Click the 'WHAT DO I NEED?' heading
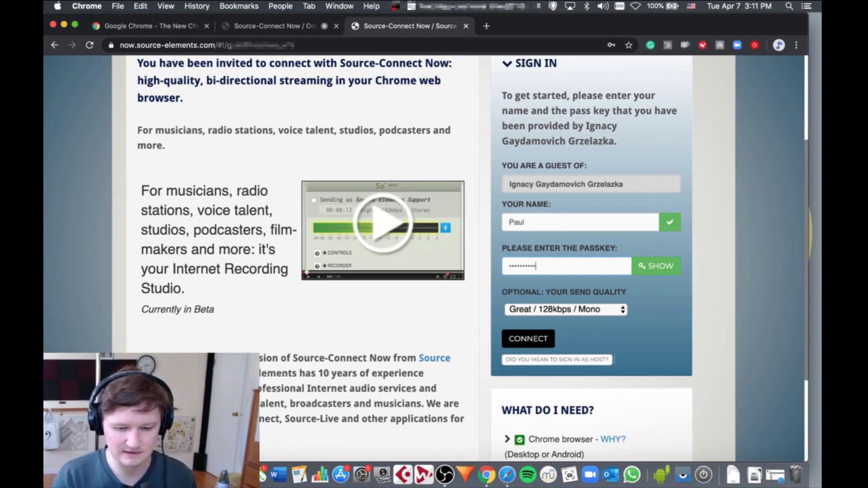Image resolution: width=868 pixels, height=488 pixels. tap(548, 410)
